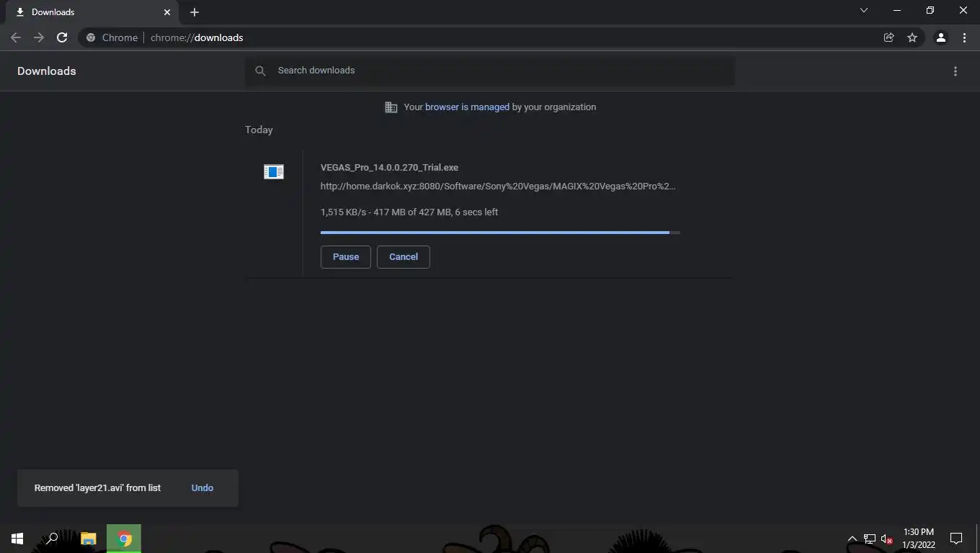This screenshot has height=553, width=980.
Task: Open File Explorer from taskbar
Action: 89,539
